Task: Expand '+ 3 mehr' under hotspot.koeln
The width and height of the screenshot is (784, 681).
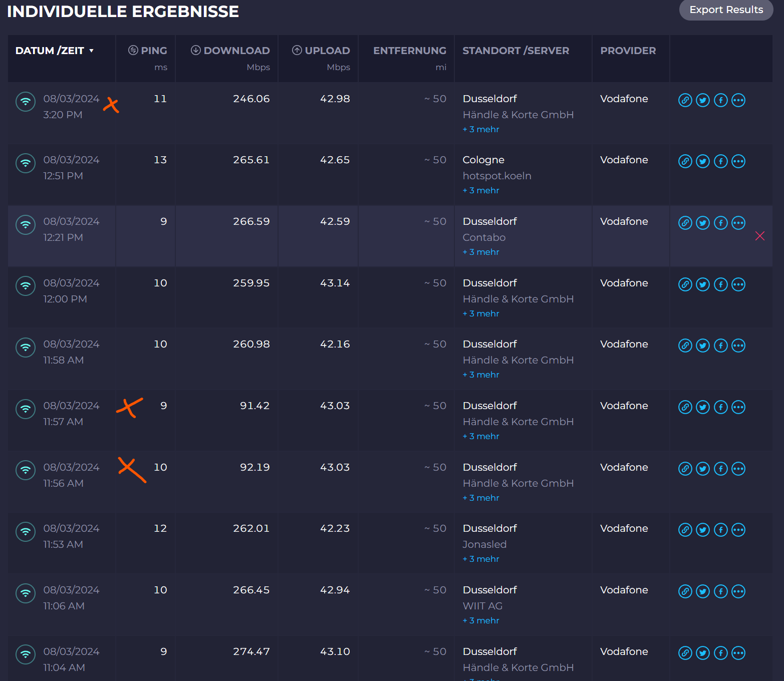Action: tap(481, 190)
